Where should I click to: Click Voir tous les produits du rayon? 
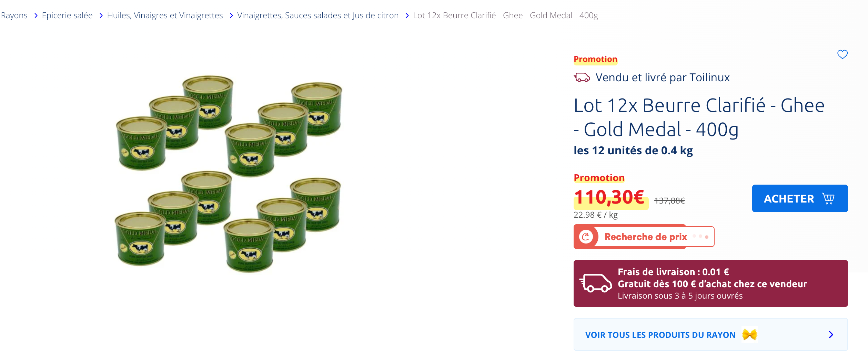click(x=710, y=334)
